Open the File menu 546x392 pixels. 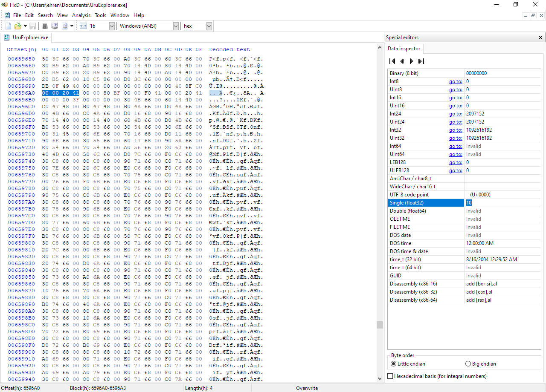pyautogui.click(x=17, y=15)
